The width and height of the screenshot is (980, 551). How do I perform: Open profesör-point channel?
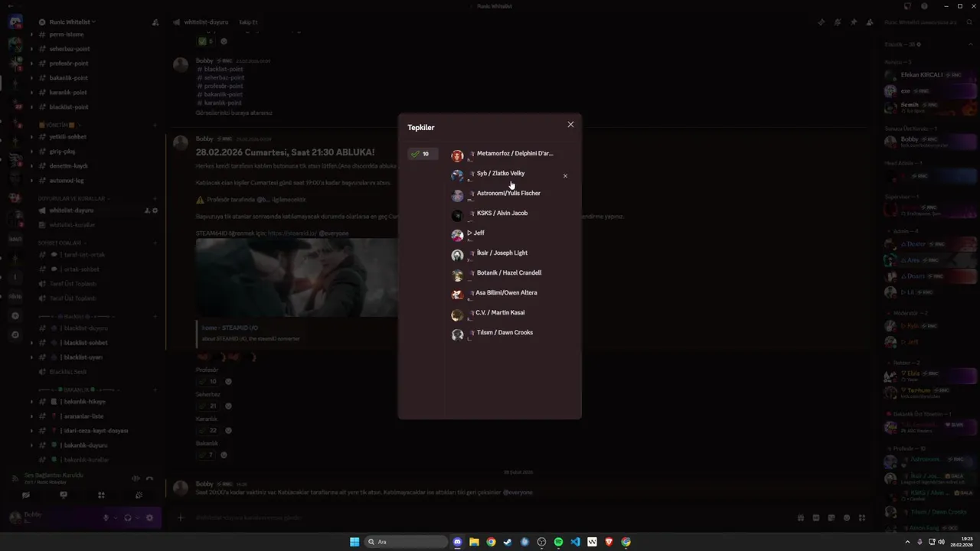[69, 64]
